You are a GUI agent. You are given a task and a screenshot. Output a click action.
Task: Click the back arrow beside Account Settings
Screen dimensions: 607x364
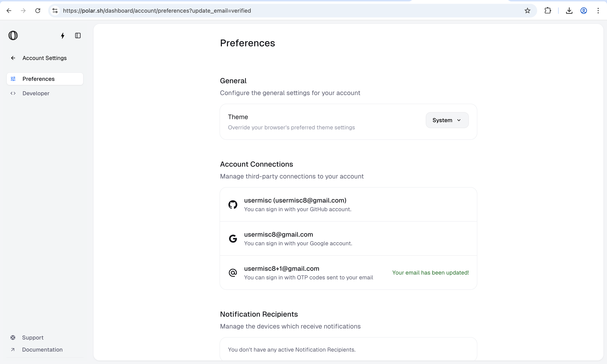point(13,58)
